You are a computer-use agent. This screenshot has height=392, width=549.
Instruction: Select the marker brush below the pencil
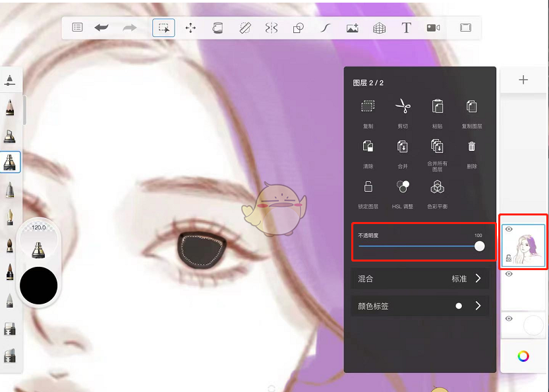[10, 136]
